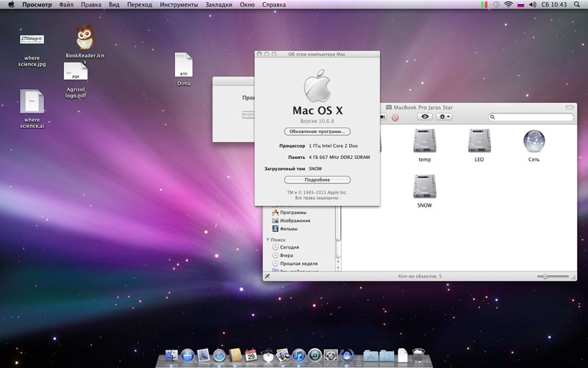Click Версия 10.6.8 text
The width and height of the screenshot is (588, 368).
tap(317, 121)
